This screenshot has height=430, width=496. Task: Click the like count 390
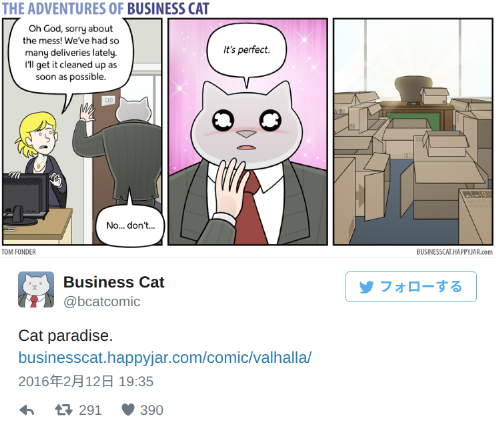click(x=152, y=410)
